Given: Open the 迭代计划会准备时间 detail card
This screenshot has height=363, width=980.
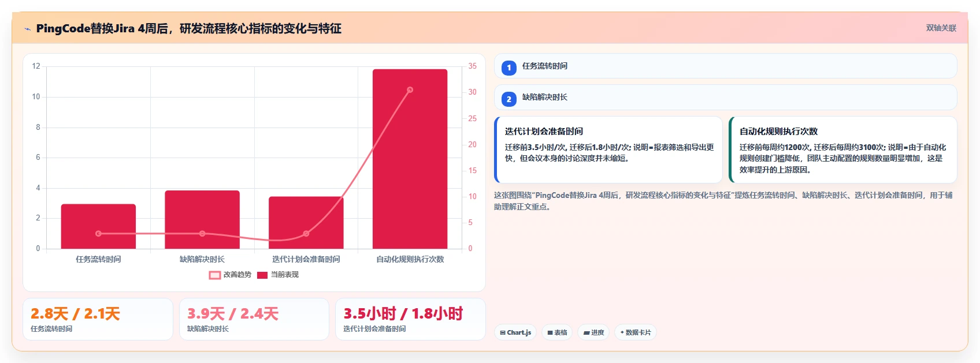Looking at the screenshot, I should (x=608, y=150).
